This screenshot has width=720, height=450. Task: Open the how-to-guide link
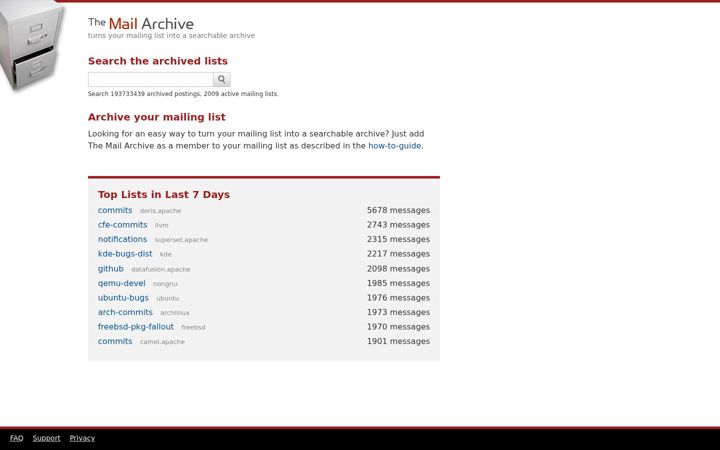tap(394, 146)
